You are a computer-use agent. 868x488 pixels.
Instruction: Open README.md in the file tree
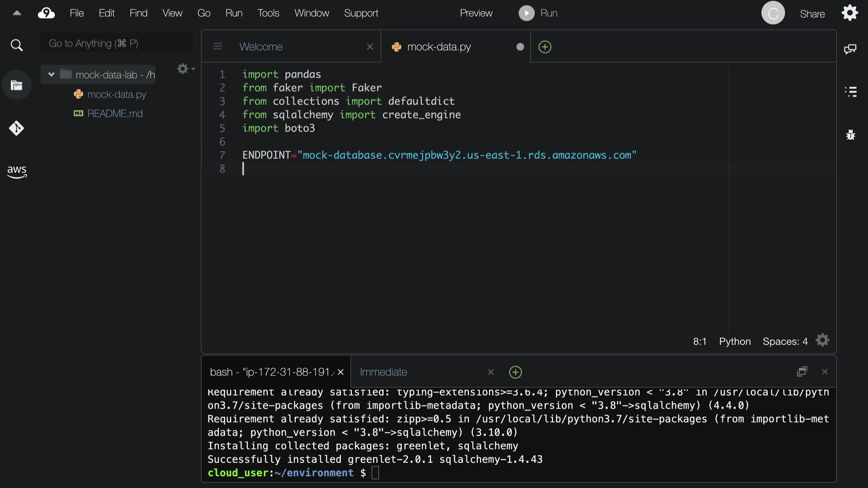[x=115, y=113]
